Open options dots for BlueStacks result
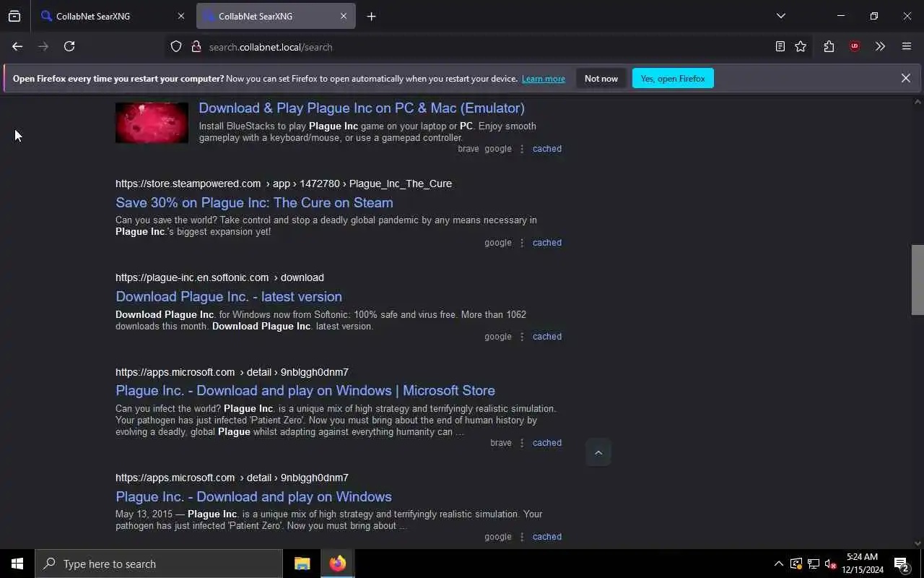Screen dimensions: 924x578 pyautogui.click(x=522, y=149)
